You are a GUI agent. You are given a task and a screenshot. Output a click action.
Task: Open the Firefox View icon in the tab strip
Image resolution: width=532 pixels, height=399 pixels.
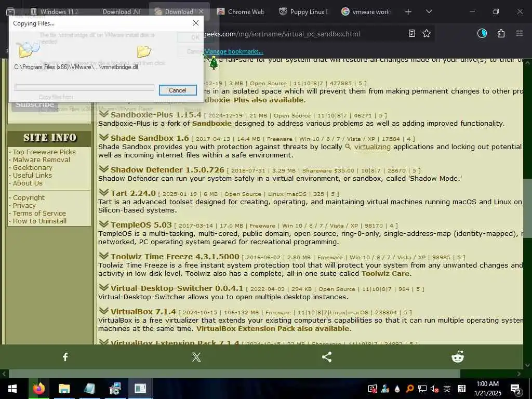click(10, 11)
